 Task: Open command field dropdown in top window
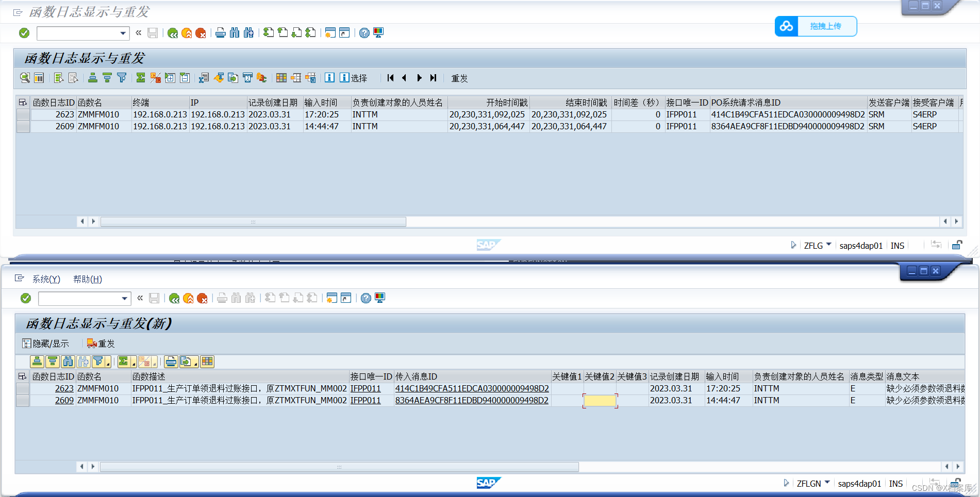pyautogui.click(x=123, y=33)
